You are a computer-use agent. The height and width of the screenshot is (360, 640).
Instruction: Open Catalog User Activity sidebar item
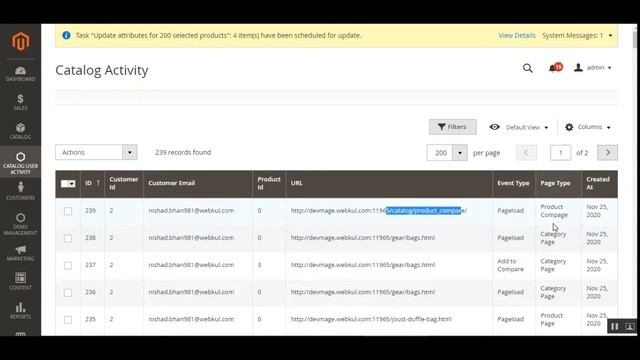pyautogui.click(x=20, y=163)
